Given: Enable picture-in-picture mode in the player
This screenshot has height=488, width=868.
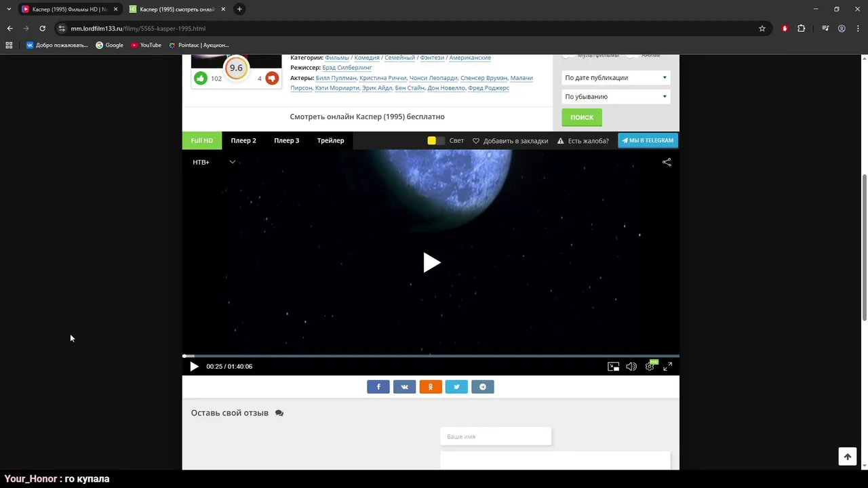Looking at the screenshot, I should pyautogui.click(x=613, y=367).
